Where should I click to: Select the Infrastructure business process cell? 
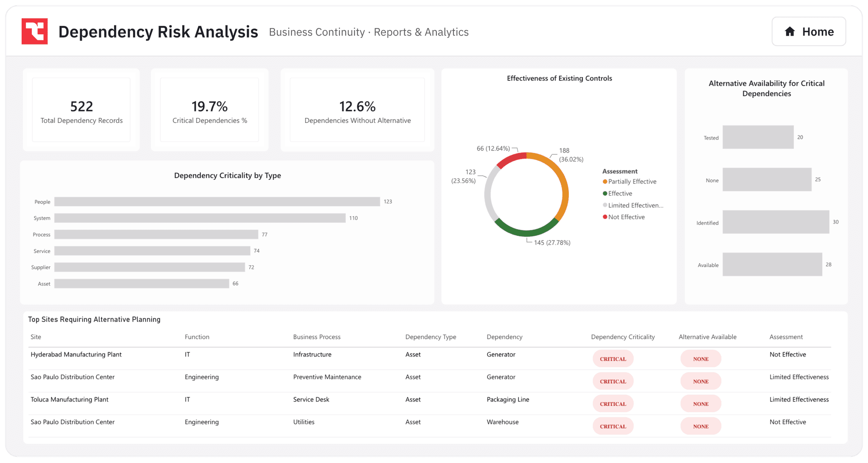tap(312, 354)
